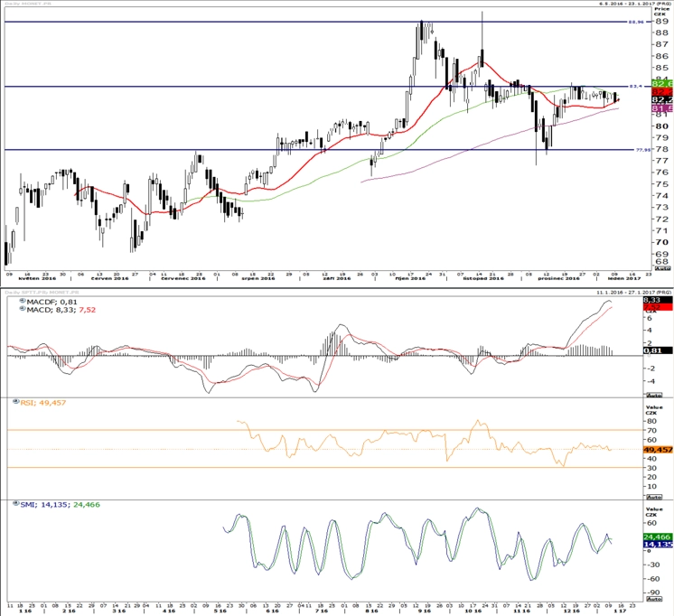Image resolution: width=674 pixels, height=616 pixels.
Task: Toggle Auto scale on price chart
Action: coord(662,268)
